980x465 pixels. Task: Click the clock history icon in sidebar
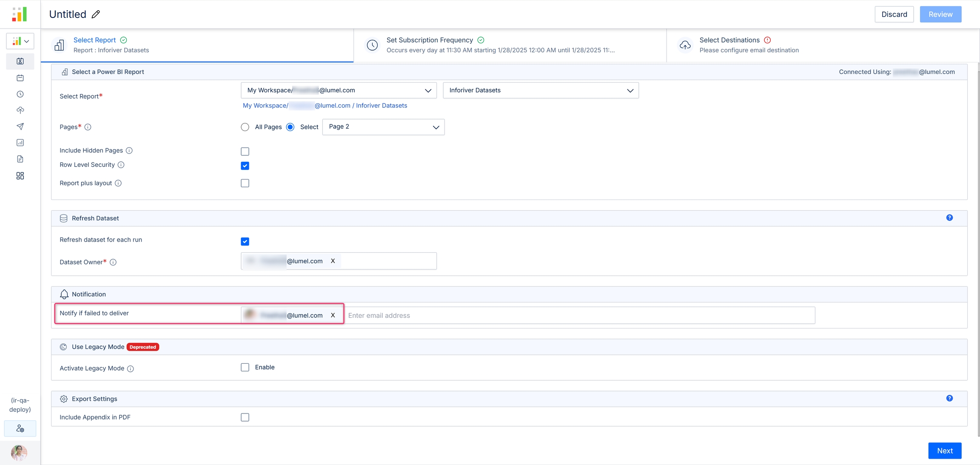[x=20, y=94]
